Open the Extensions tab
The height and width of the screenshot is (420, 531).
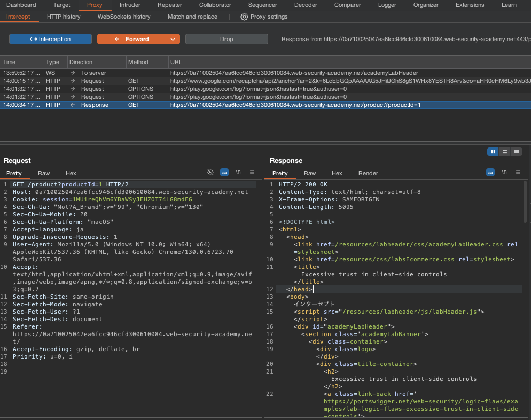[x=470, y=5]
